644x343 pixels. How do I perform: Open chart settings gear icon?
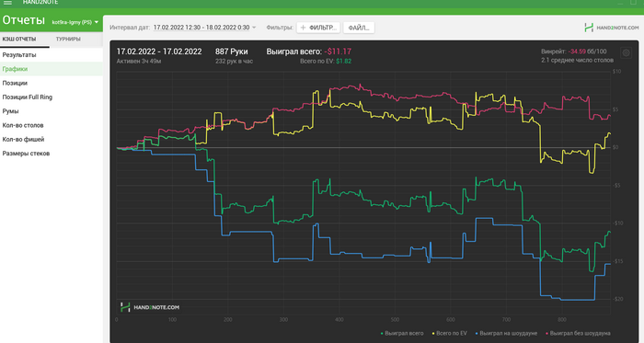626,53
